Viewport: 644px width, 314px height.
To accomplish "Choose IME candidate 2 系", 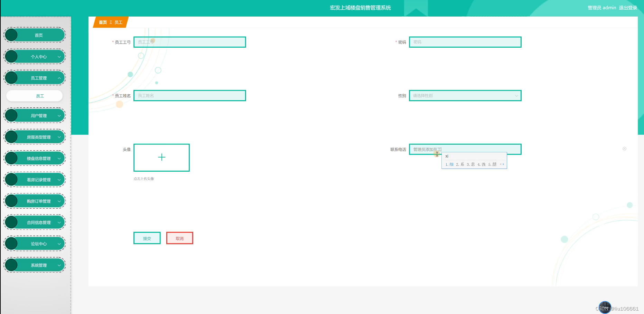I will 460,164.
